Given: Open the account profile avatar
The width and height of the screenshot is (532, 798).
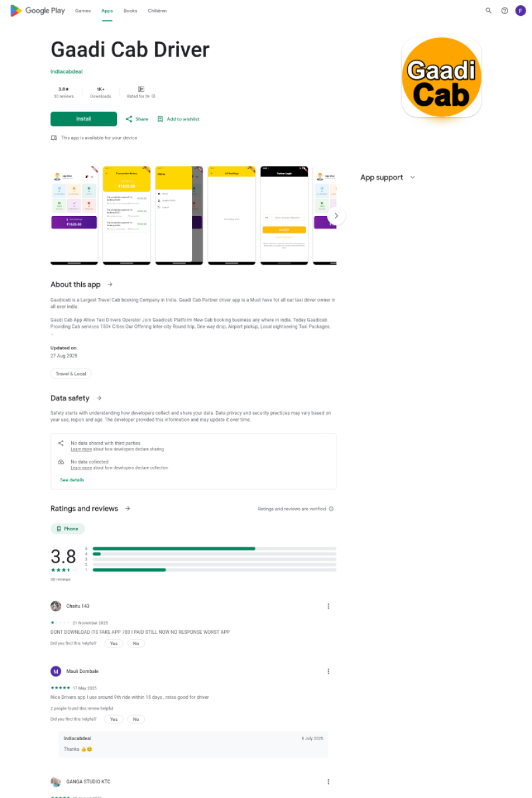Looking at the screenshot, I should tap(520, 11).
